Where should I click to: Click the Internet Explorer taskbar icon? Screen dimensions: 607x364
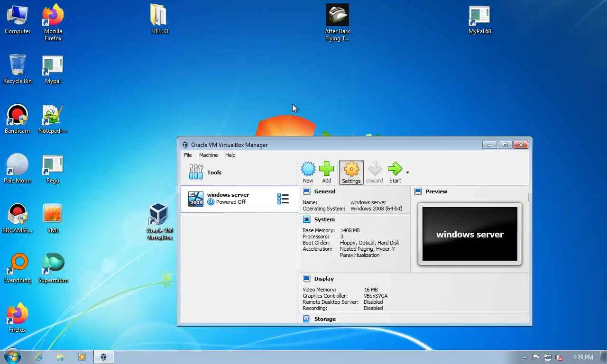point(38,357)
